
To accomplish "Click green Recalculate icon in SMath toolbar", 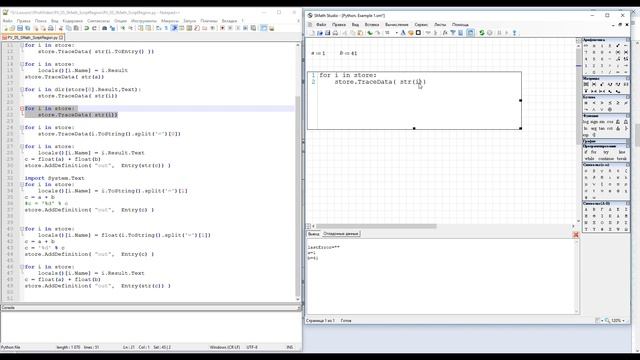I will pyautogui.click(x=482, y=33).
